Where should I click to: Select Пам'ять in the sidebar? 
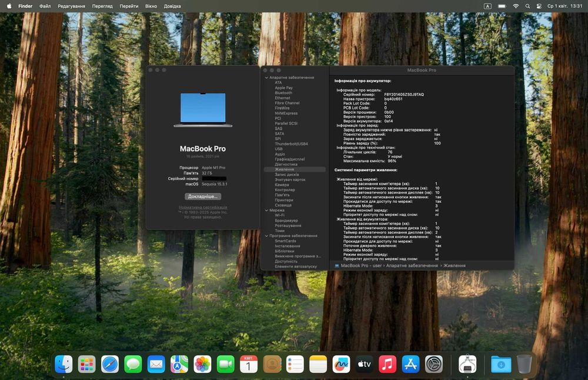point(282,195)
